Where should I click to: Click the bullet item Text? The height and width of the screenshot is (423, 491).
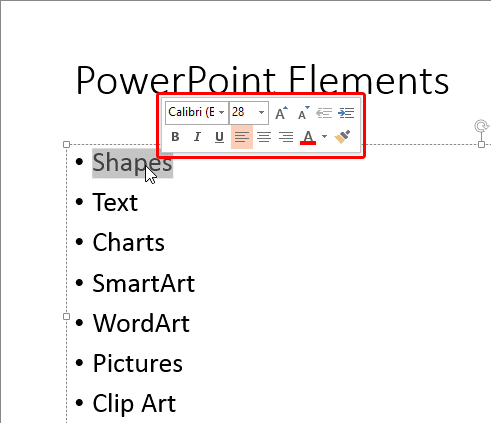coord(115,202)
